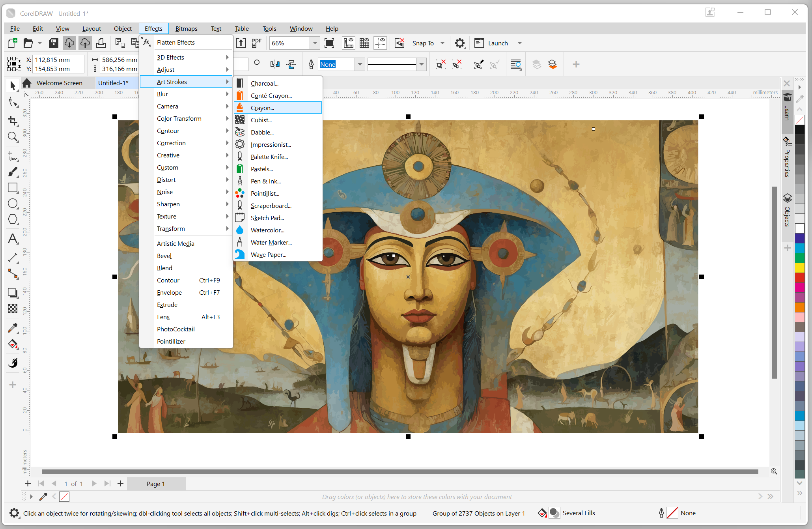This screenshot has width=812, height=529.
Task: Open the Bitmaps menu
Action: 186,28
